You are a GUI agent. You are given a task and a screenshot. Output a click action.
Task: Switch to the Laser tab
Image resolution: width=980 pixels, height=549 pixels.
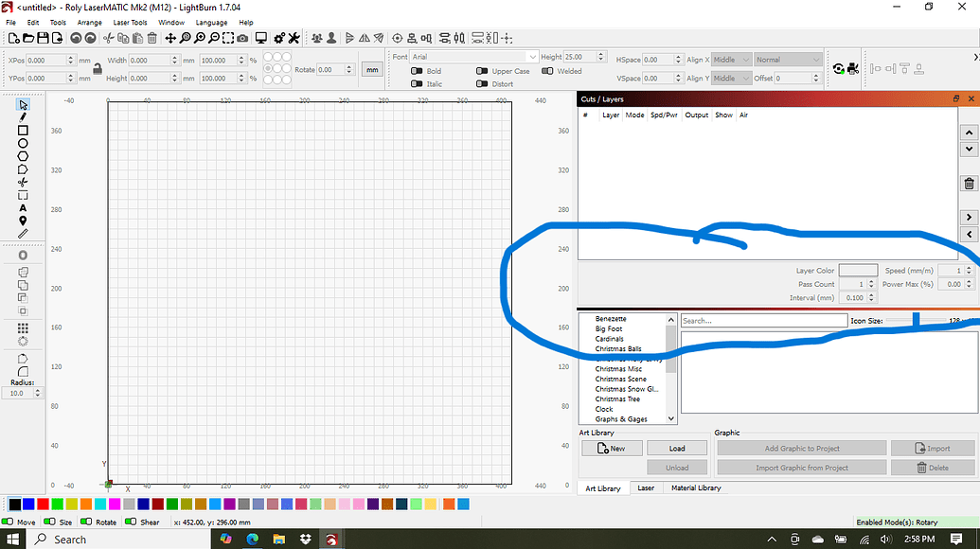tap(646, 487)
